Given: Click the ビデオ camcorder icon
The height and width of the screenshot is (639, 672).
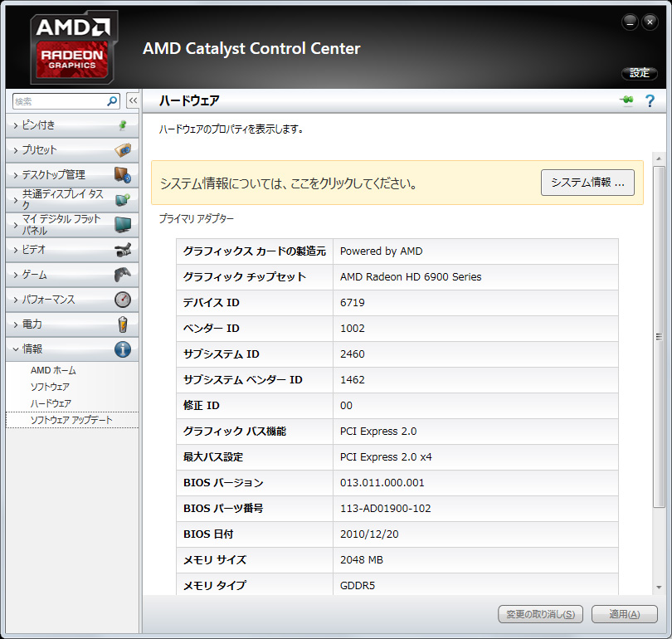Looking at the screenshot, I should [123, 250].
